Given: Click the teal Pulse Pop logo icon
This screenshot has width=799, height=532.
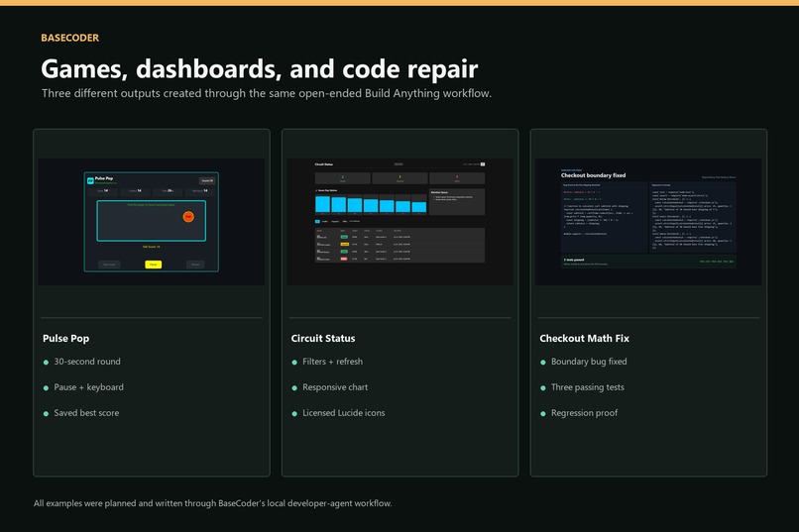Looking at the screenshot, I should click(x=90, y=180).
